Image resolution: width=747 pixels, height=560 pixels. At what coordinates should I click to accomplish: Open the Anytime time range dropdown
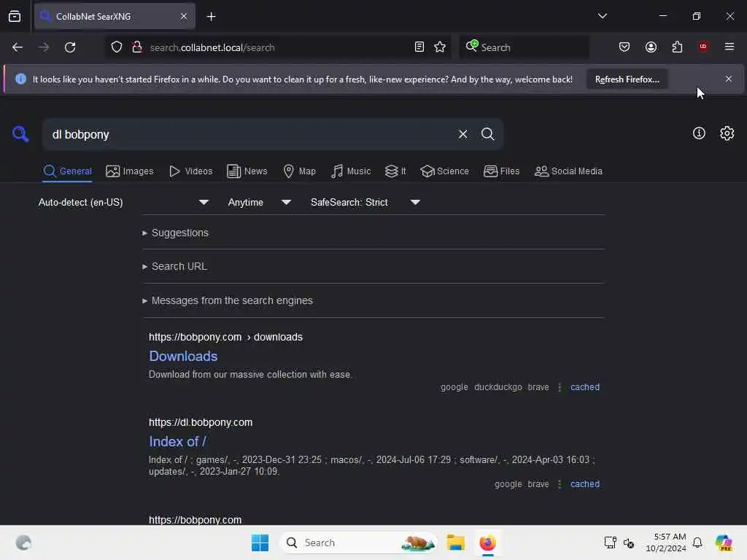(x=259, y=203)
